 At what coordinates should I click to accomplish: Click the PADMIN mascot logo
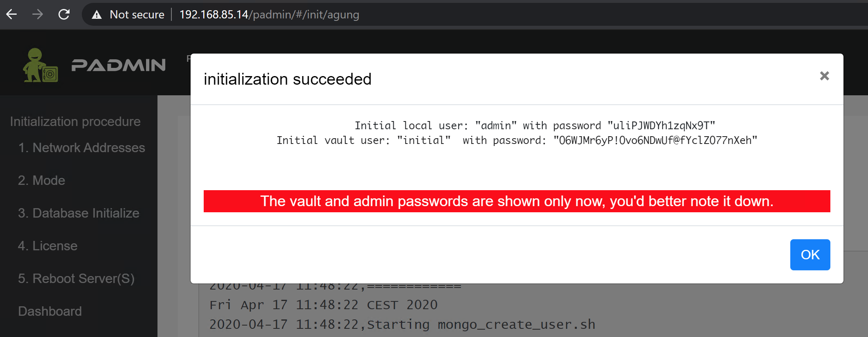point(40,65)
